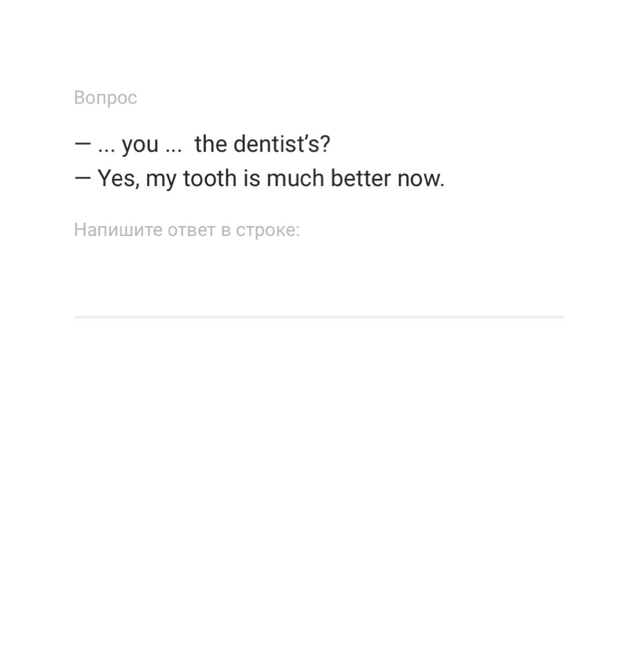Screen dimensions: 644x645
Task: Click the word 'ответ' in the prompt
Action: (191, 230)
